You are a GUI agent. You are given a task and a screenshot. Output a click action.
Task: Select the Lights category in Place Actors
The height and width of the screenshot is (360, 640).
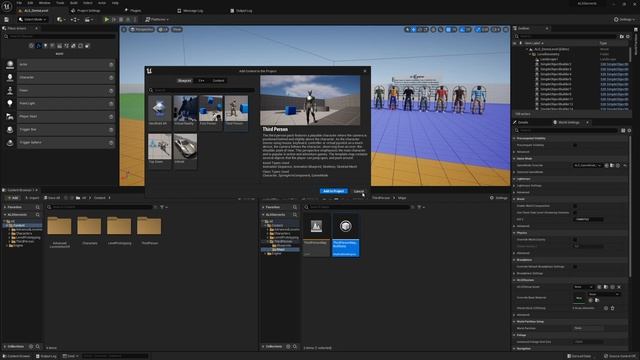tap(45, 46)
